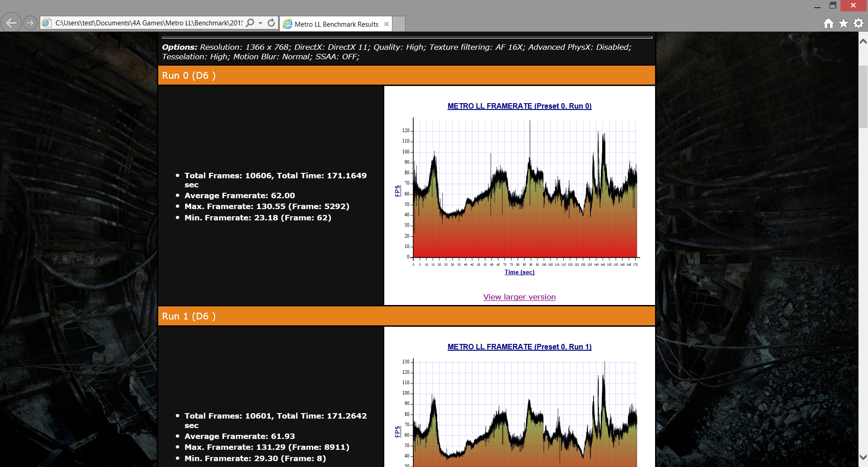Refresh the benchmark results page
868x467 pixels.
(x=271, y=23)
